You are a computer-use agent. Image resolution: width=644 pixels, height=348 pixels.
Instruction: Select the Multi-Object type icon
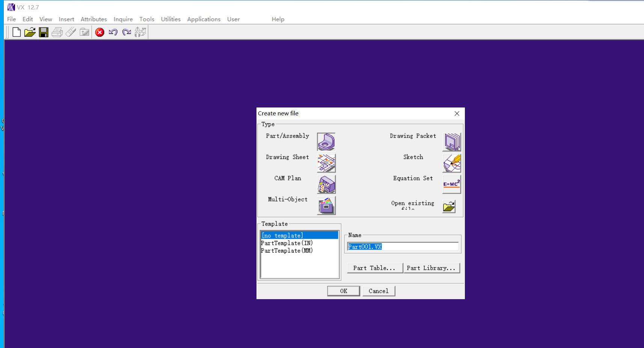click(x=326, y=206)
